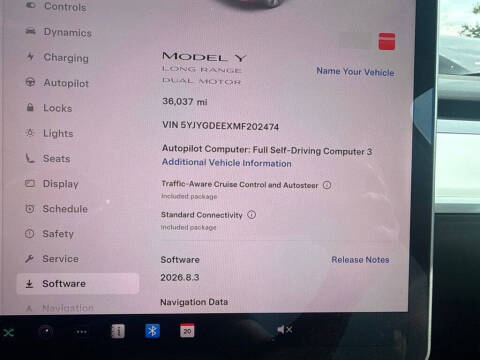480x360 pixels.
Task: Click the Navigation Data label
Action: coord(194,302)
